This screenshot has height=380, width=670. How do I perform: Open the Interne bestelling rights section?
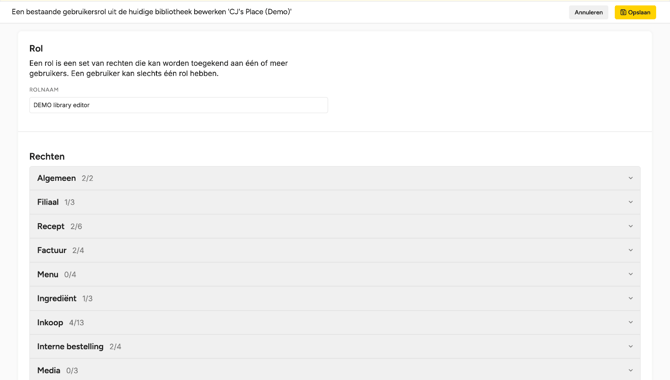tap(335, 346)
